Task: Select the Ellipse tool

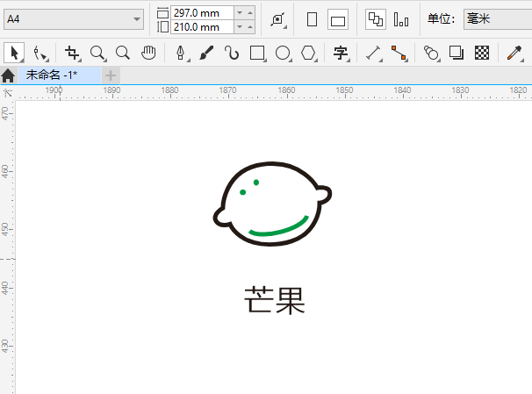Action: pos(283,54)
